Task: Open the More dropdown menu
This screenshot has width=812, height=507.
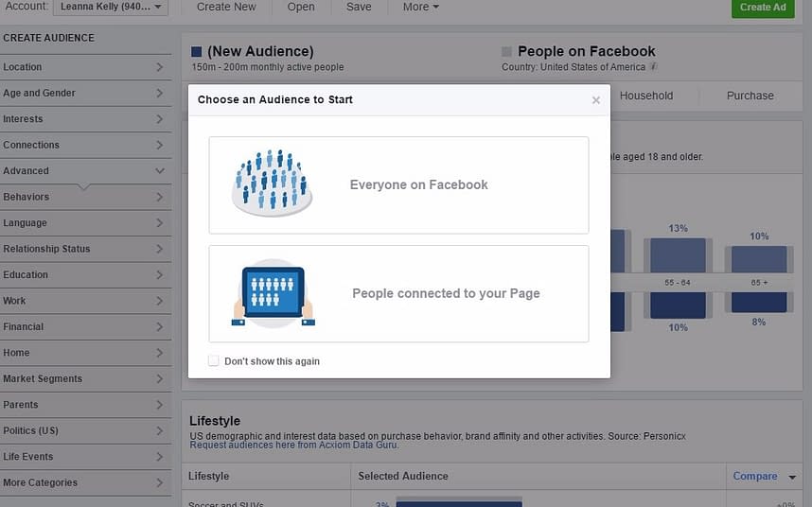Action: click(x=420, y=8)
